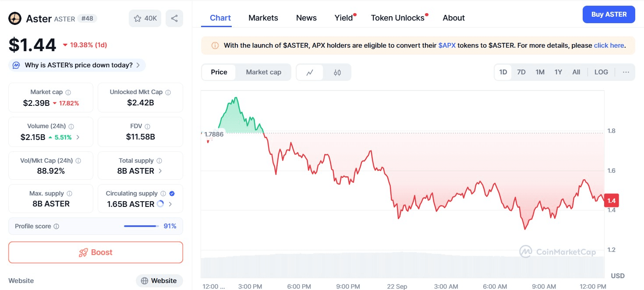Click the Profile score progress bar
This screenshot has width=644, height=290.
140,226
